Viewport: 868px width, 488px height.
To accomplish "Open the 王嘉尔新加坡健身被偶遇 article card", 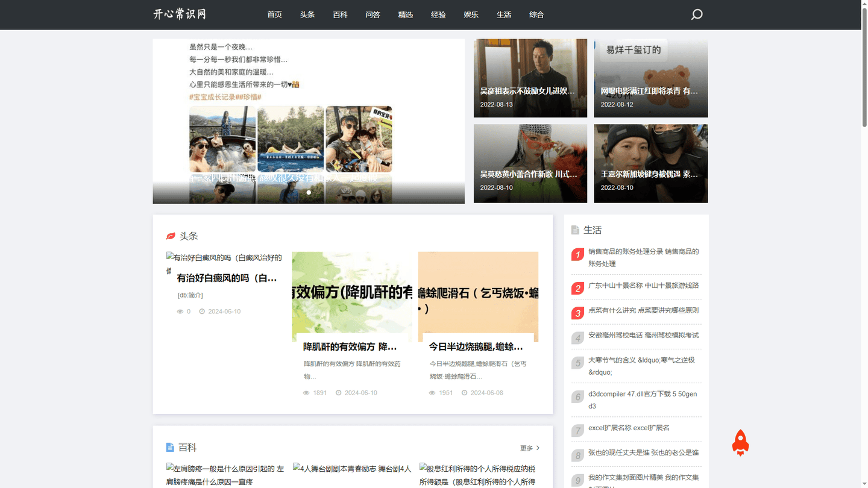I will coord(651,163).
